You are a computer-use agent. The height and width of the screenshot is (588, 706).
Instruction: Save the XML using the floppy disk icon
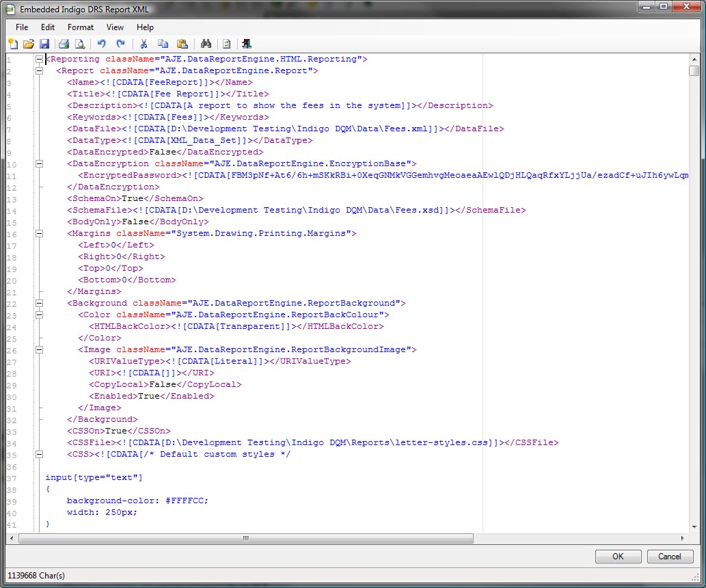coord(44,44)
